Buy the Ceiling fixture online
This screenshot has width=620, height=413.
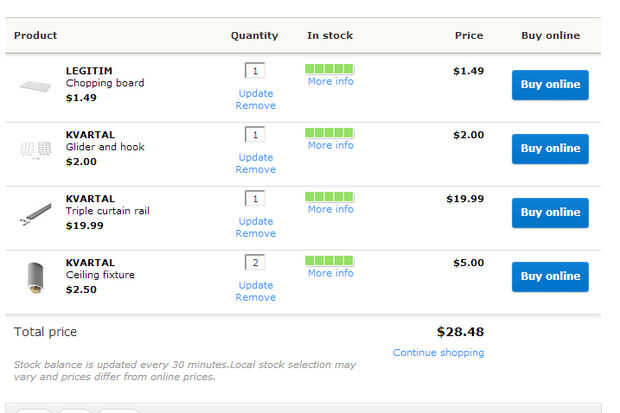(550, 276)
